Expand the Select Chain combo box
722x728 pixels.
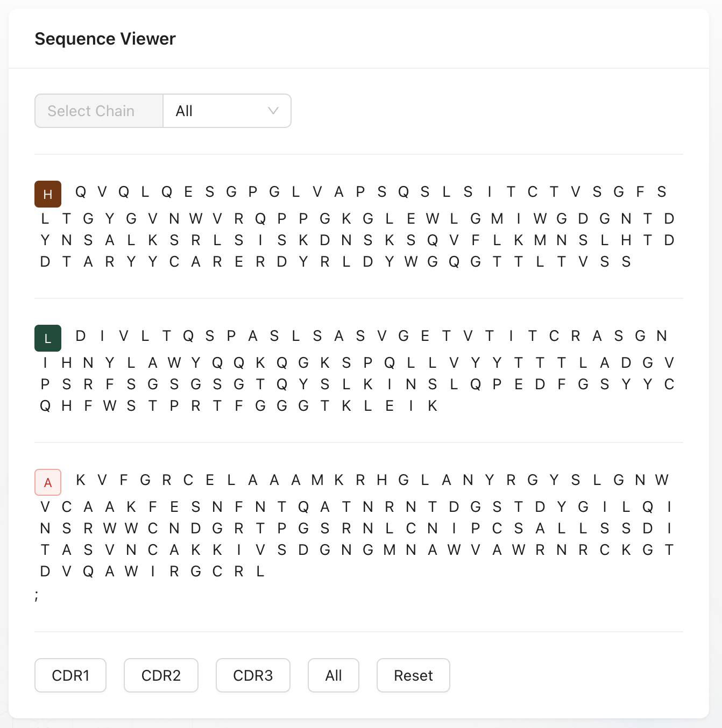tap(99, 111)
